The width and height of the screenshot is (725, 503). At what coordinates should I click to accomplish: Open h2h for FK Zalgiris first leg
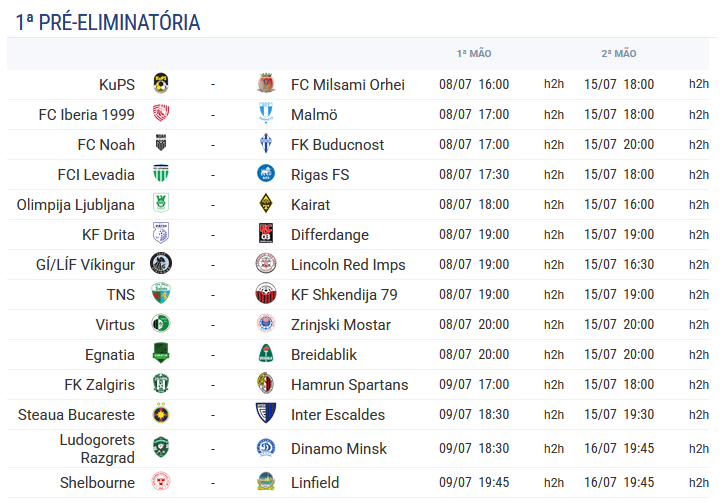(x=554, y=385)
